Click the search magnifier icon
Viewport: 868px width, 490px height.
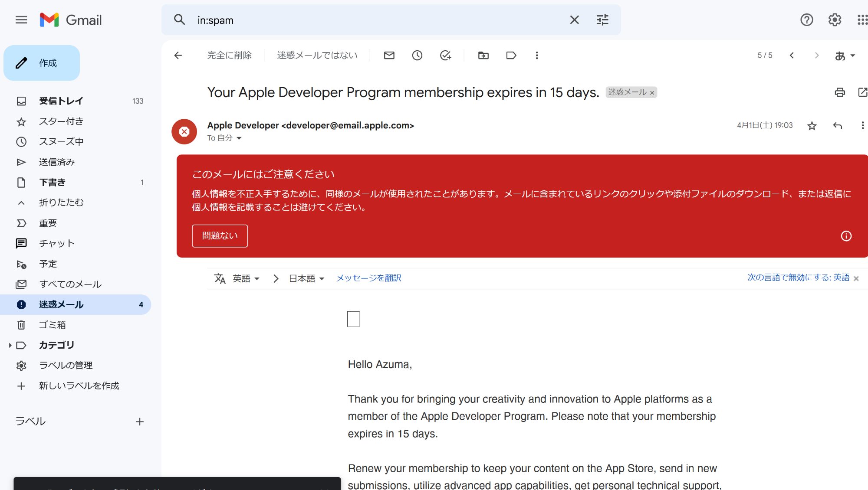(x=179, y=20)
